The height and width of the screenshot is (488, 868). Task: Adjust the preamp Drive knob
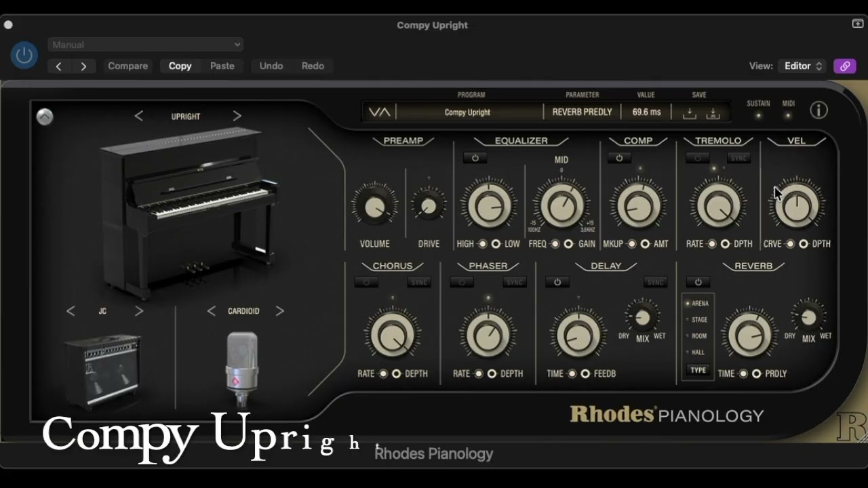tap(428, 206)
